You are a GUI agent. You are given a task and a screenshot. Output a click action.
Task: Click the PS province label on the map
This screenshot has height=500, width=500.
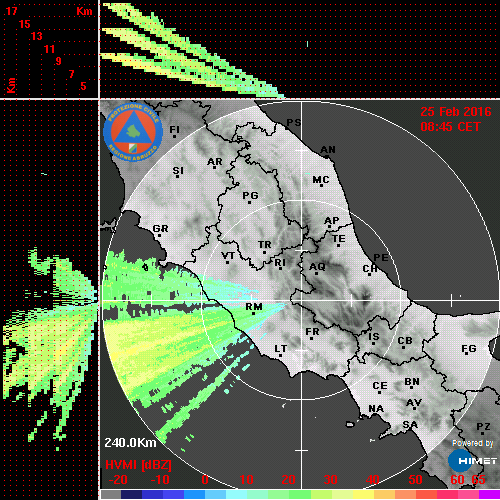[x=294, y=123]
